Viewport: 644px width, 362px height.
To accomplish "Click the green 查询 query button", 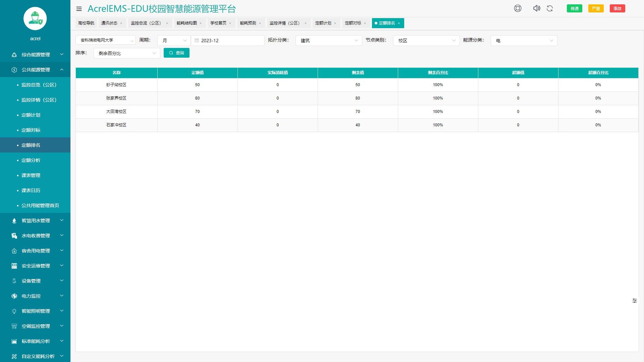I will [176, 53].
